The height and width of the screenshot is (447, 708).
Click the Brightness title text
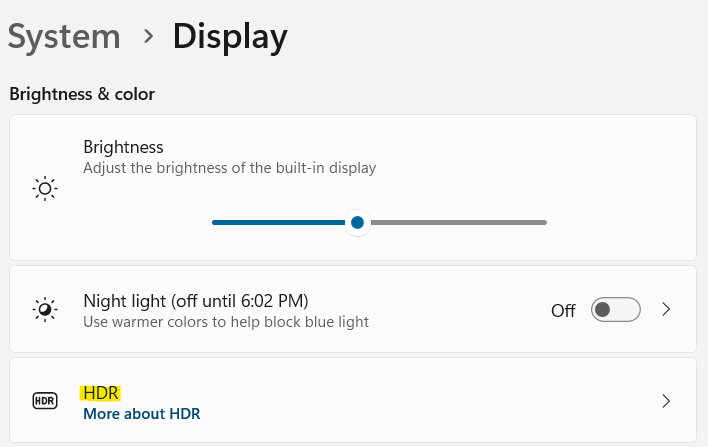123,147
